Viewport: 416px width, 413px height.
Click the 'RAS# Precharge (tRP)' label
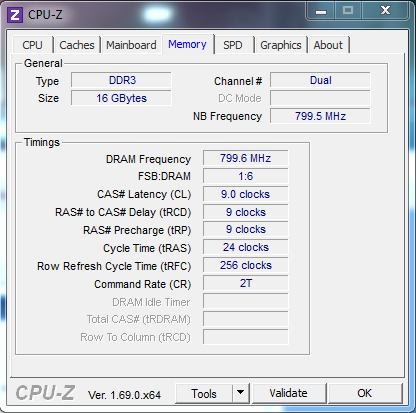(137, 230)
